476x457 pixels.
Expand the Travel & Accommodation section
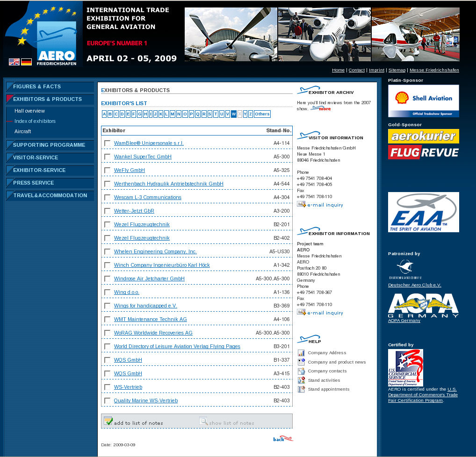click(50, 195)
